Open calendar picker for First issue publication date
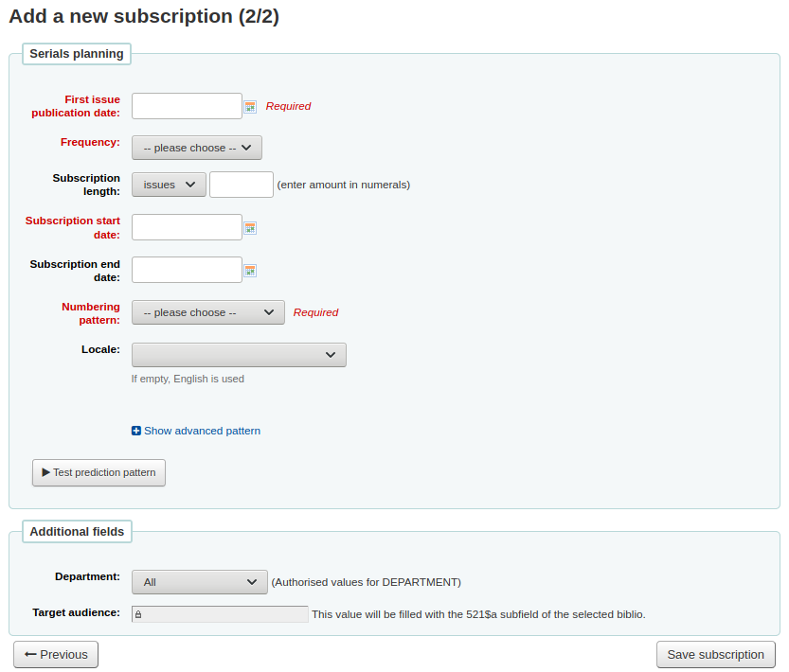The image size is (789, 672). [x=250, y=106]
